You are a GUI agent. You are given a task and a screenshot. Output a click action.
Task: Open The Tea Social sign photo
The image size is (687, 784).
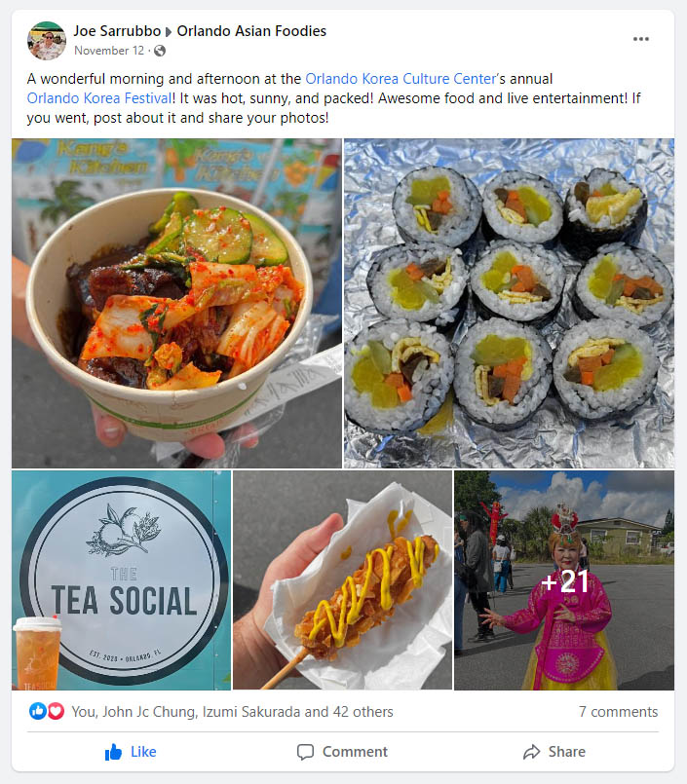121,580
